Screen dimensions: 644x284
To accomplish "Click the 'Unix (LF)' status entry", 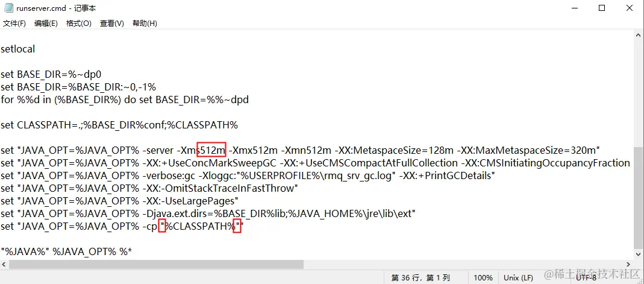I will (x=518, y=278).
